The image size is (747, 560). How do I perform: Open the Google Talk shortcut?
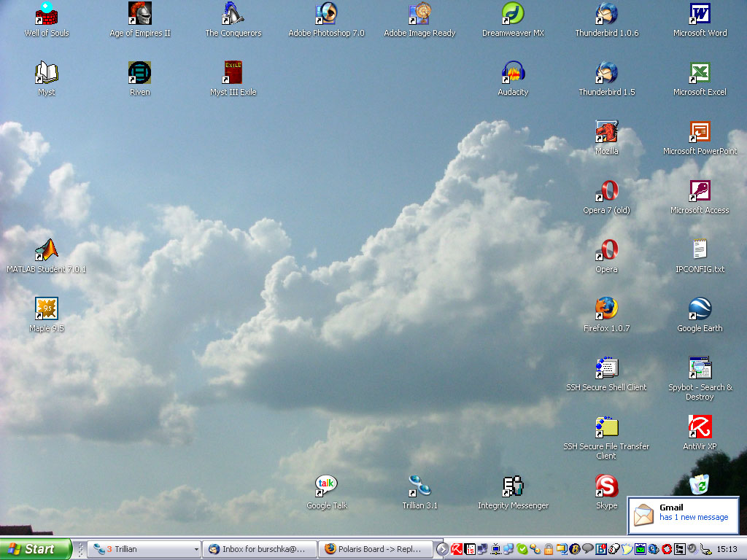click(326, 486)
